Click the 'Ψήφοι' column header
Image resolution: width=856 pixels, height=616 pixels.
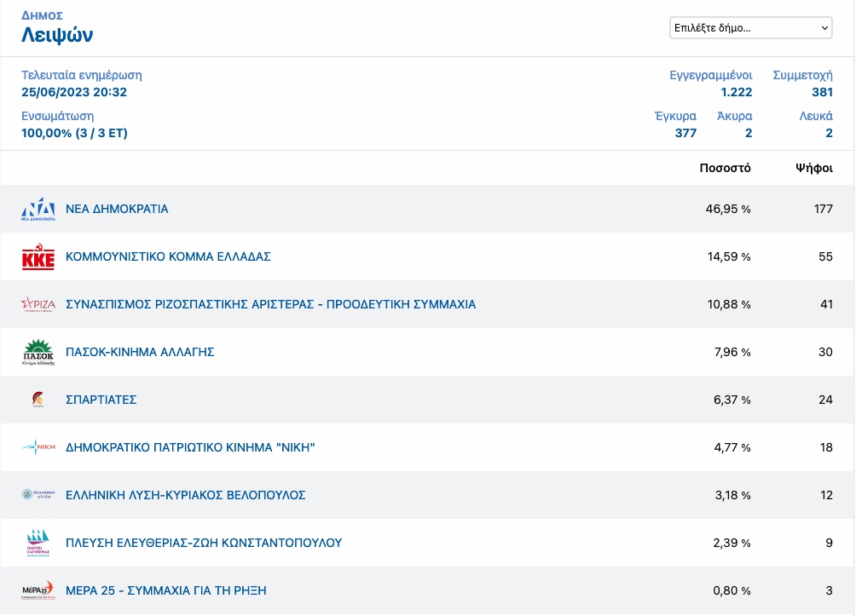[814, 168]
